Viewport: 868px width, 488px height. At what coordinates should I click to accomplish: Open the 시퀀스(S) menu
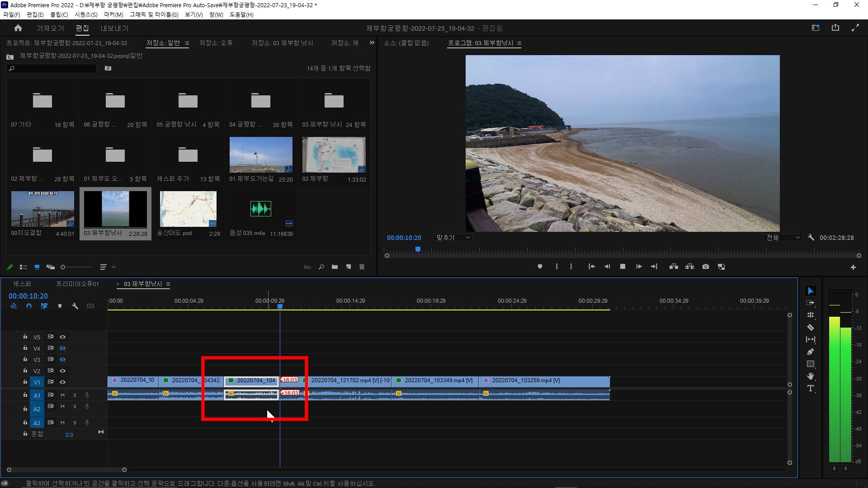click(x=86, y=14)
